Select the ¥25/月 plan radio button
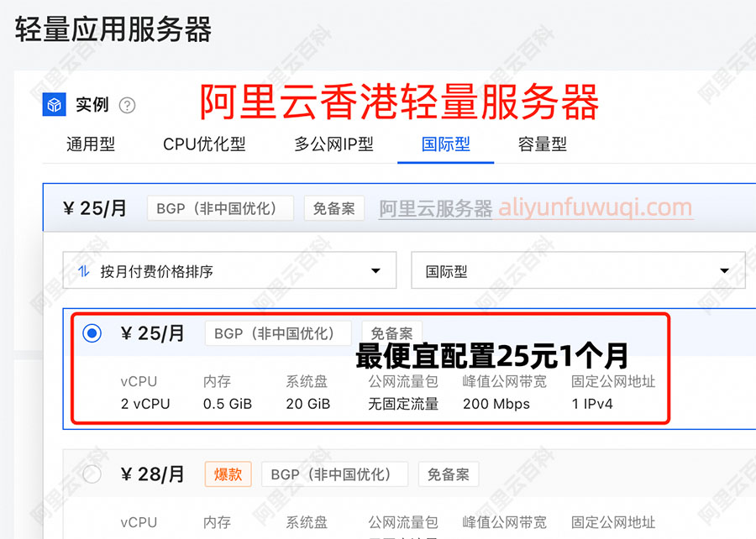 92,333
